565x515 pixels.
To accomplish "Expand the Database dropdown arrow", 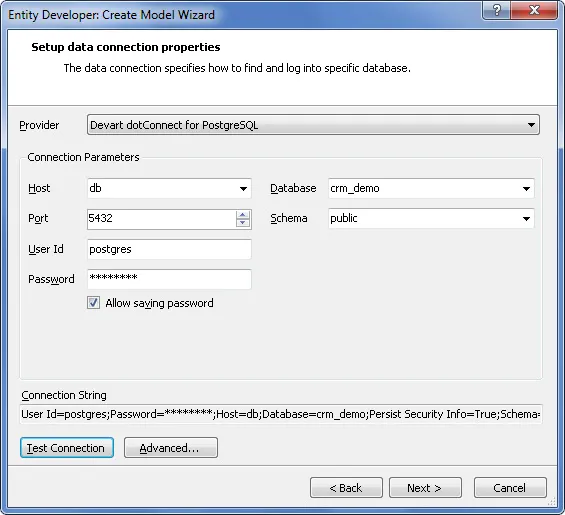I will click(x=526, y=188).
